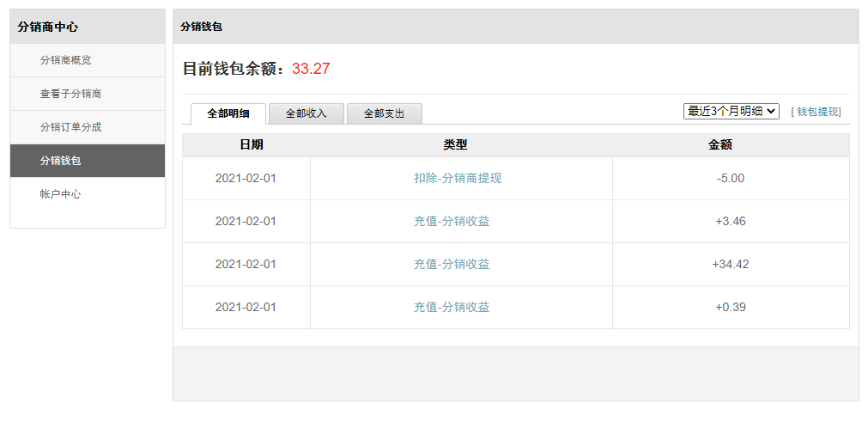Open 分销商概览 in the sidebar
This screenshot has width=868, height=422.
tap(88, 60)
